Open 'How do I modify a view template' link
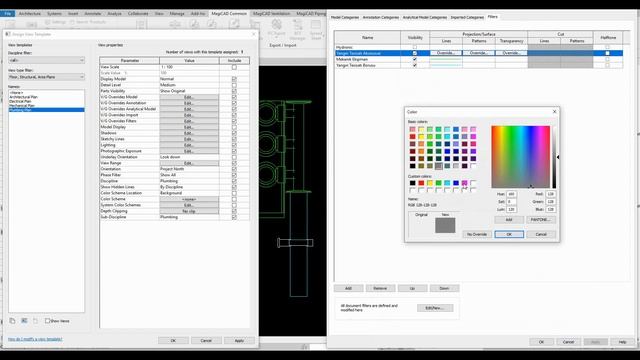This screenshot has width=640, height=360. tap(35, 339)
